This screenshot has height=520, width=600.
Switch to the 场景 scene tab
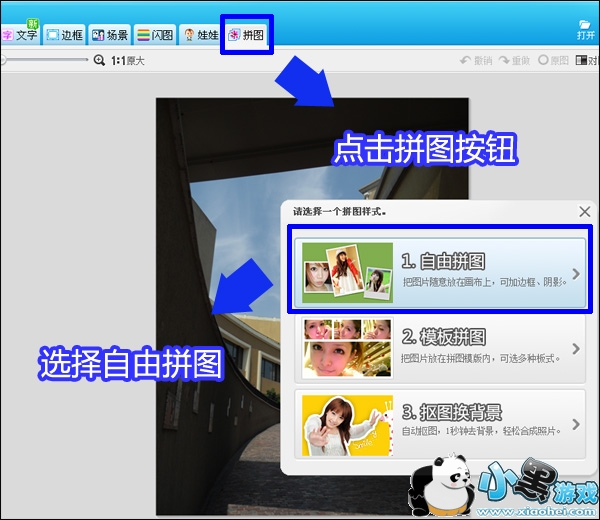(109, 35)
